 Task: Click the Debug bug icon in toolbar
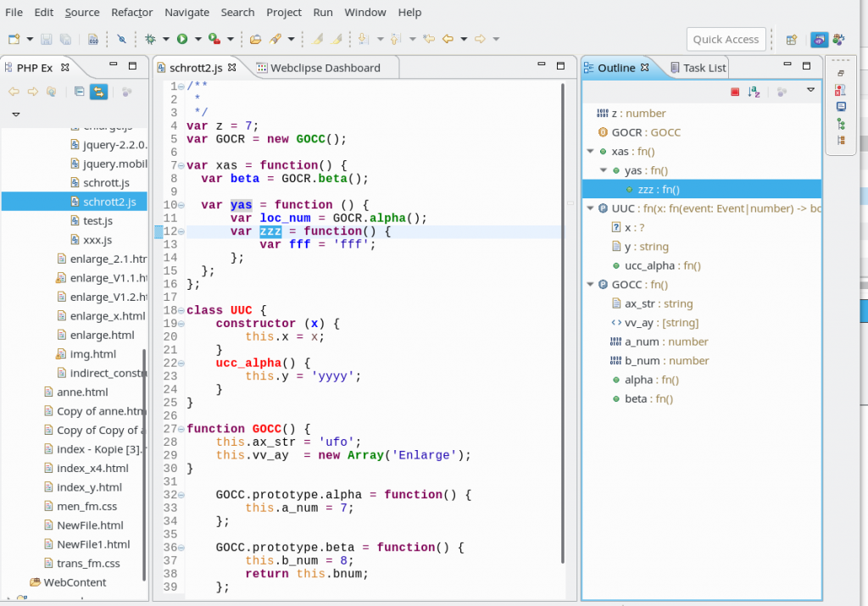(x=150, y=39)
